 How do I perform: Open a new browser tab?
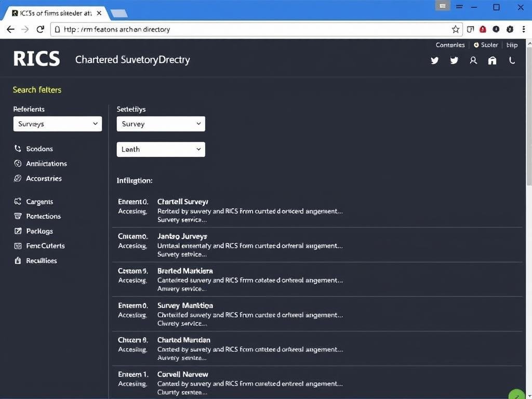pos(119,13)
